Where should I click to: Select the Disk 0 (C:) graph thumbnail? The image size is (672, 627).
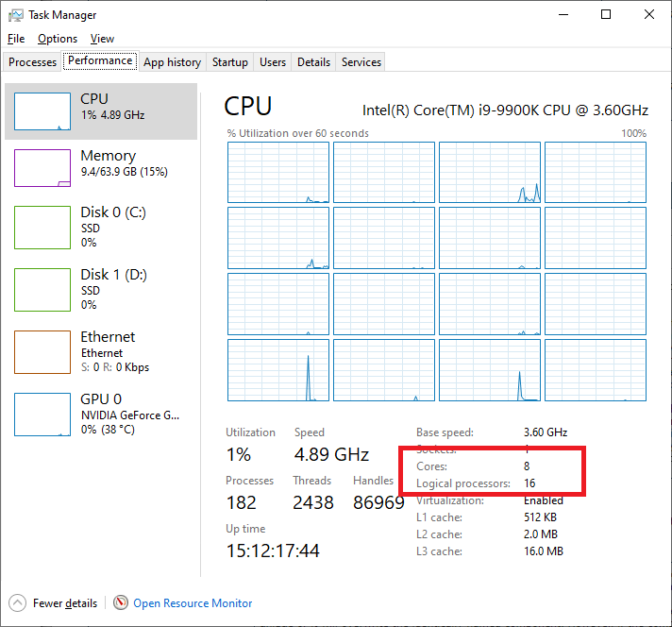pos(42,228)
